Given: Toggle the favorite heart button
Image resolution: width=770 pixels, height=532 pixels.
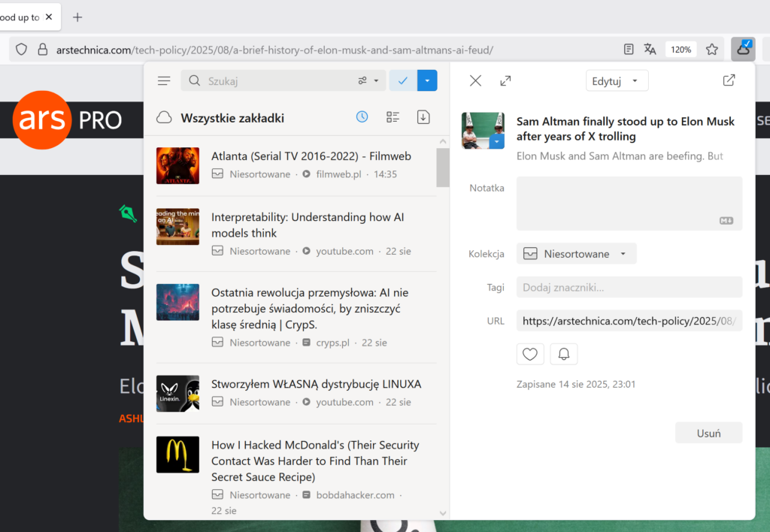Looking at the screenshot, I should tap(530, 354).
